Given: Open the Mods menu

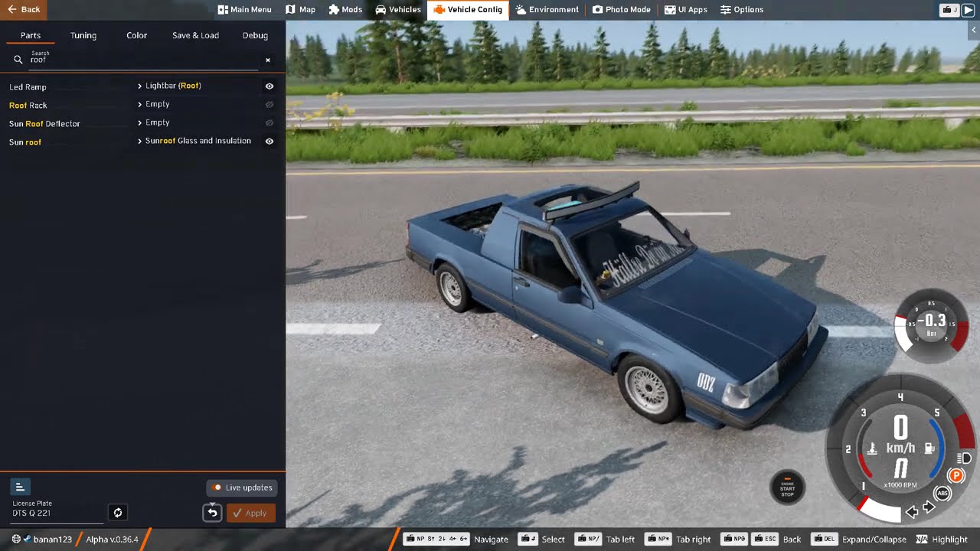Looking at the screenshot, I should (345, 9).
